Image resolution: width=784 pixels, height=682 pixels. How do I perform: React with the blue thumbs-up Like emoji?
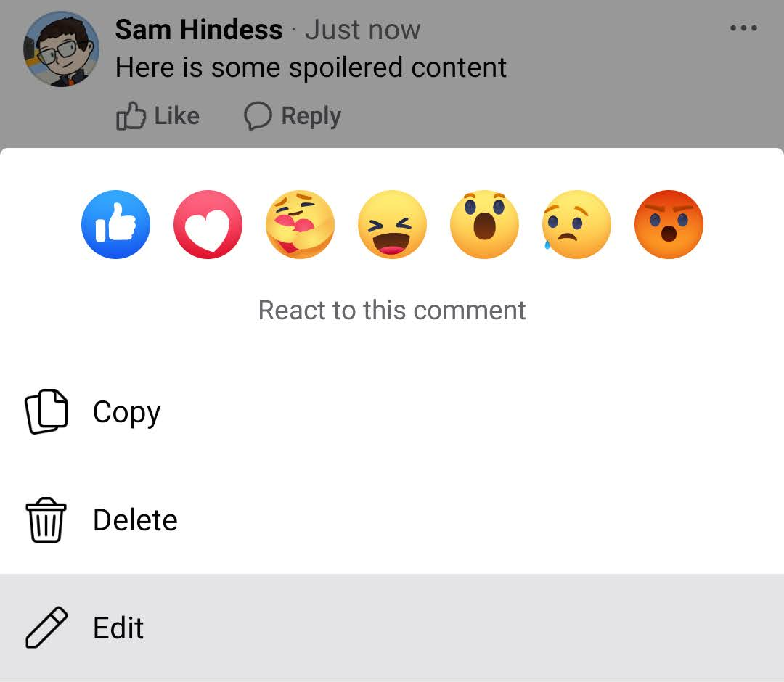pyautogui.click(x=116, y=225)
